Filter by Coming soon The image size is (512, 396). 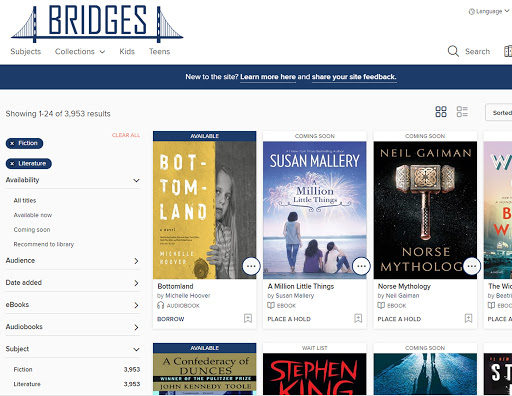click(x=32, y=230)
